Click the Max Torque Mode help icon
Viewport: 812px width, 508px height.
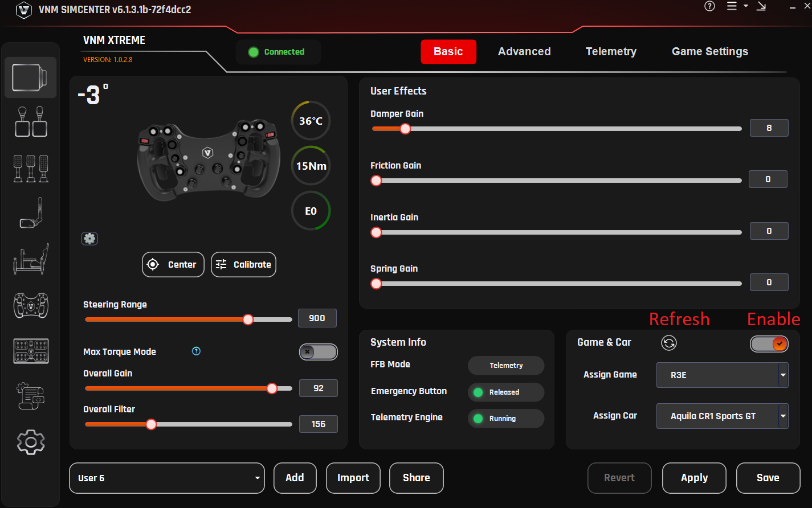tap(196, 351)
